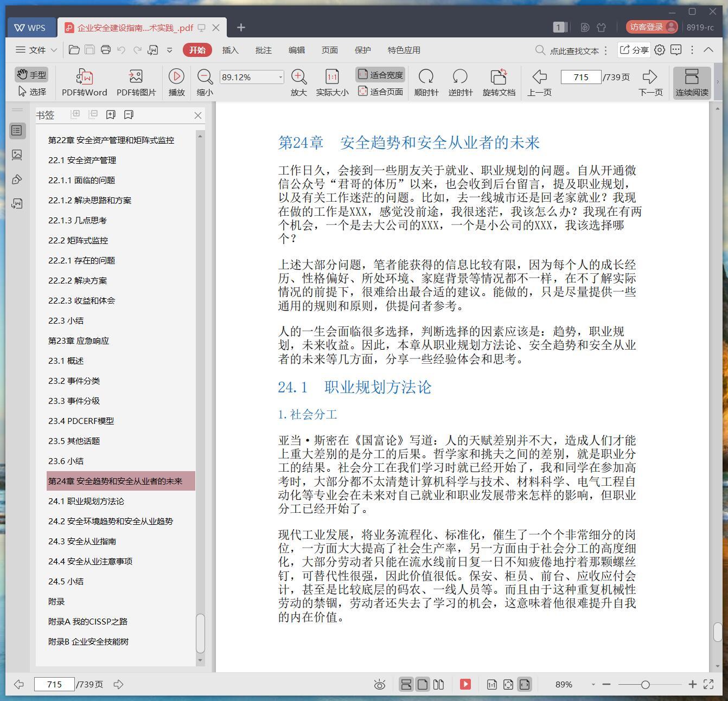Viewport: 728px width, 701px height.
Task: Toggle Fit Width (适合宽度)
Action: click(x=380, y=75)
